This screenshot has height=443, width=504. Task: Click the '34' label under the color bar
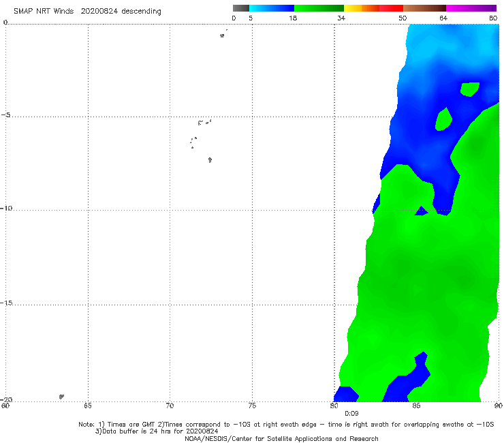pos(341,18)
